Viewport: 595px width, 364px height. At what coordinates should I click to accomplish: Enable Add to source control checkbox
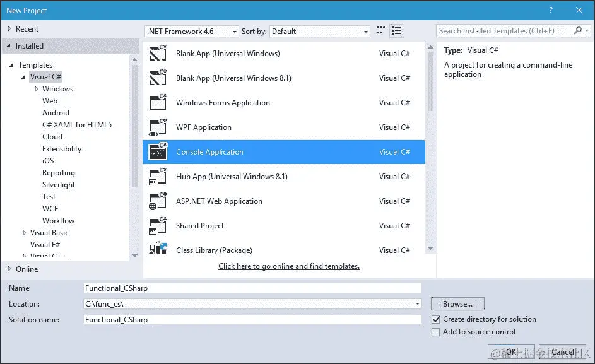[x=435, y=332]
